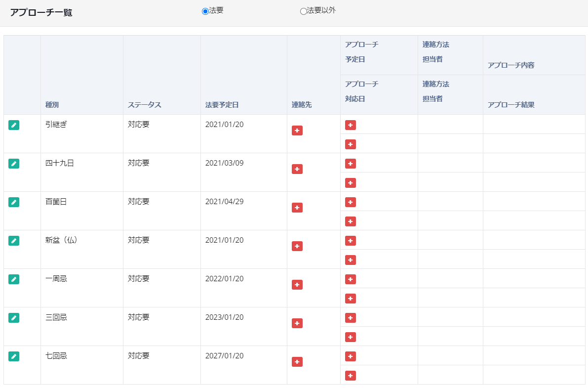Viewport: 588px width, 390px height.
Task: Open edit for the 百箇日 row
Action: (14, 202)
